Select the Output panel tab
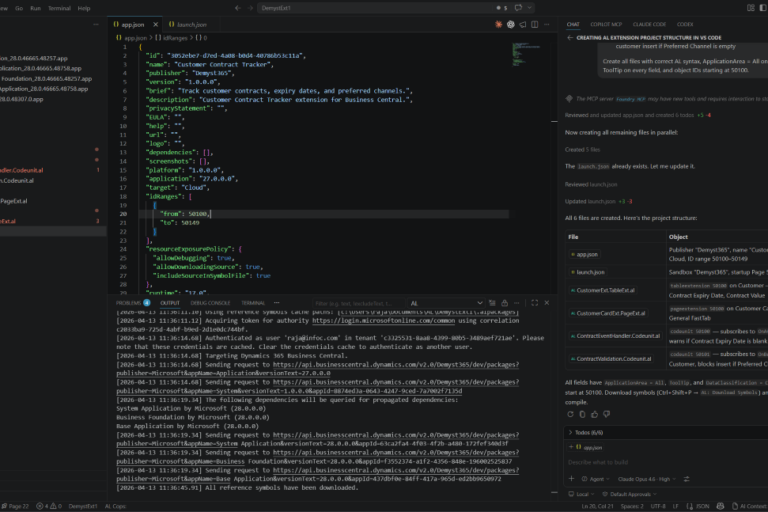 click(170, 303)
